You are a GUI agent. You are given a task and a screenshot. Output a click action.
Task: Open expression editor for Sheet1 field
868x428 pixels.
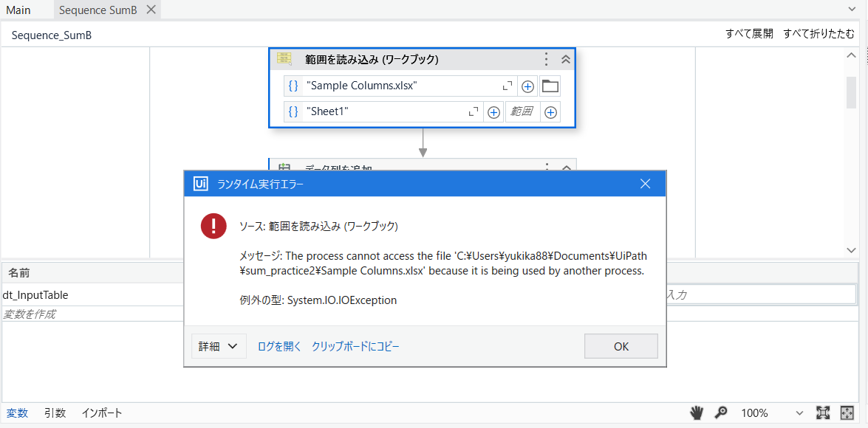[474, 112]
